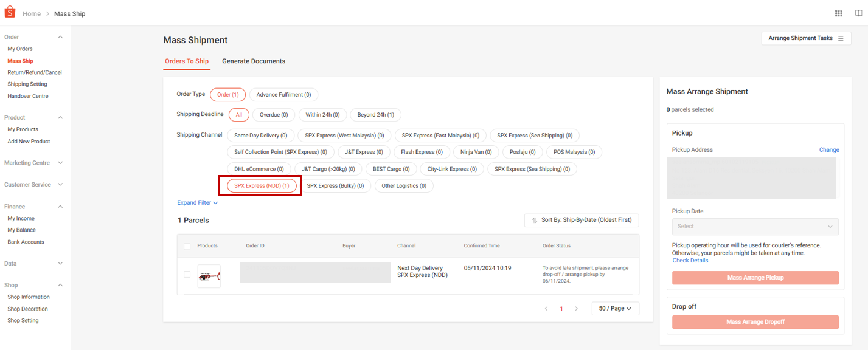This screenshot has height=350, width=868.
Task: Select Overdue (0) shipping deadline filter
Action: coord(274,115)
